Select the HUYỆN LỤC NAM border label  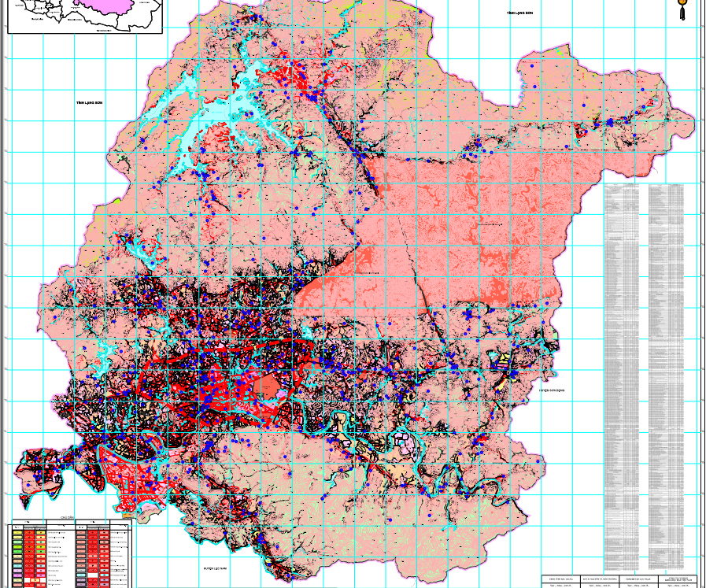point(215,568)
